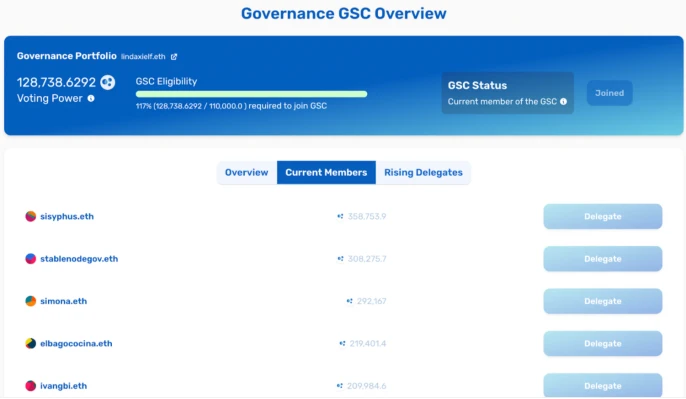This screenshot has height=399, width=686.
Task: Click sisyphus.eth avatar icon
Action: pos(31,217)
